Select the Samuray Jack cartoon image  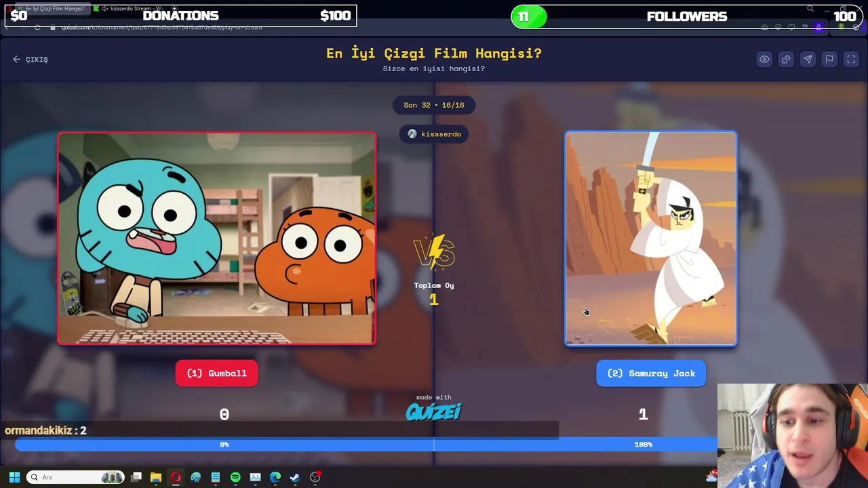[x=651, y=239]
